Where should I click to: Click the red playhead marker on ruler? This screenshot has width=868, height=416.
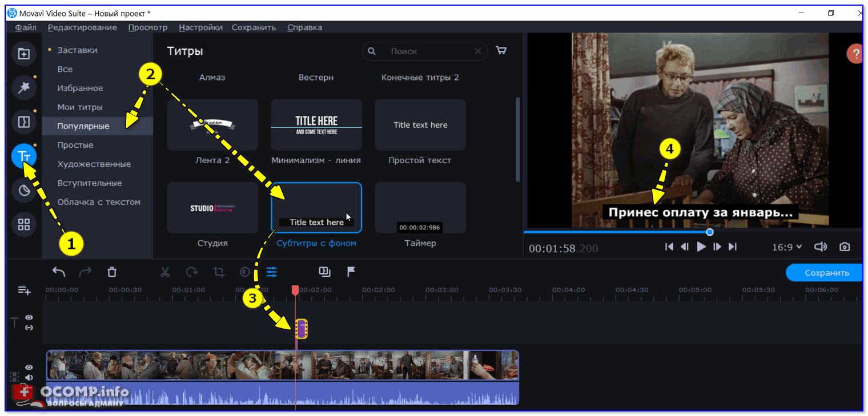click(x=295, y=290)
